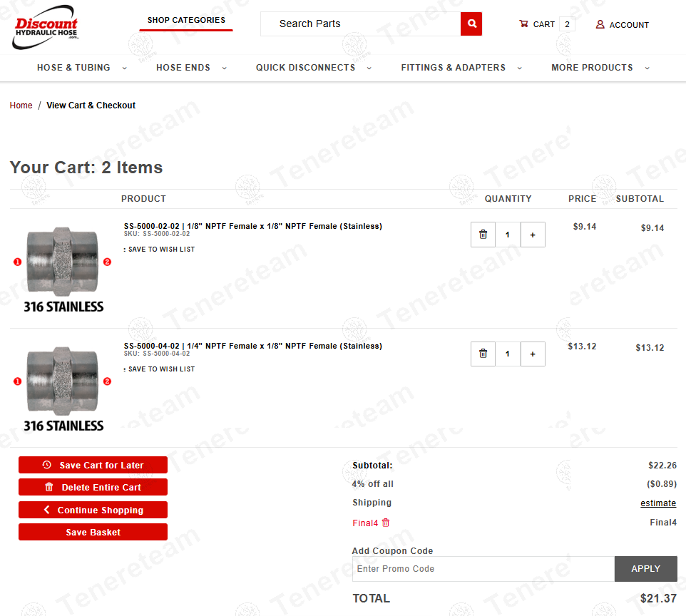Click Delete Entire Cart button

[x=93, y=487]
